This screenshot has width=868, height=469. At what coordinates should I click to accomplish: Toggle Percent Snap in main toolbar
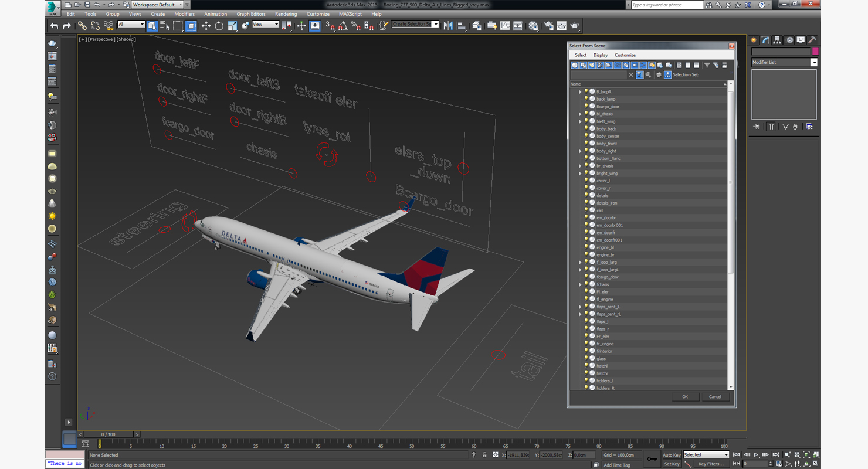(356, 26)
